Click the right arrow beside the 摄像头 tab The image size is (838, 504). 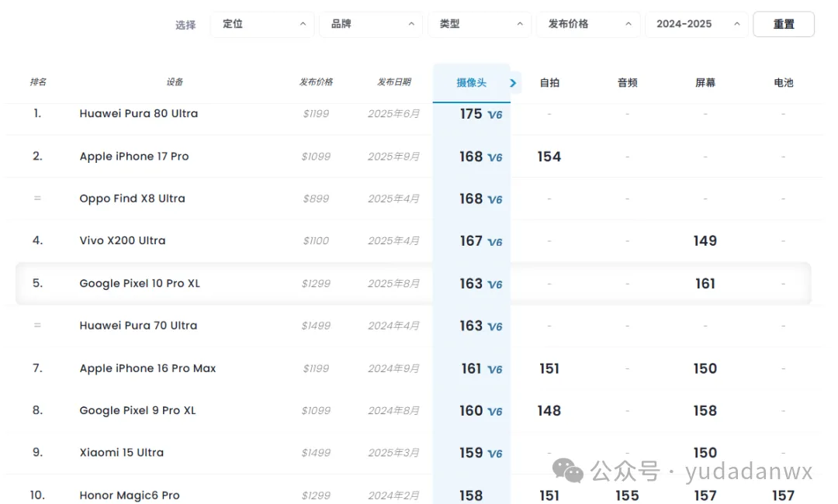click(513, 83)
